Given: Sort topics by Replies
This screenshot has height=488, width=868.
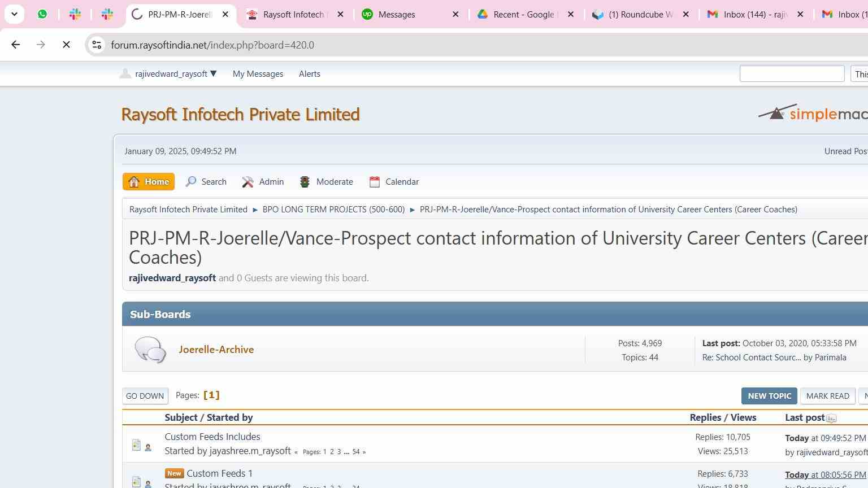Looking at the screenshot, I should 705,417.
